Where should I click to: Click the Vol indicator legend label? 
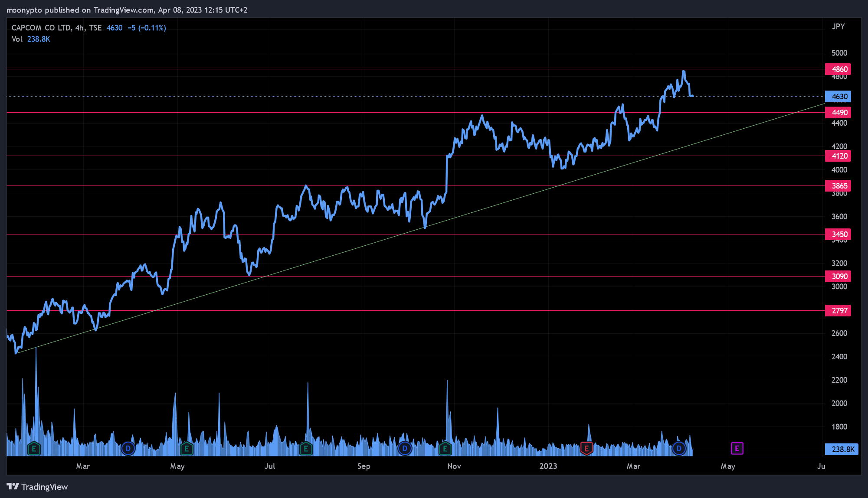click(x=17, y=39)
